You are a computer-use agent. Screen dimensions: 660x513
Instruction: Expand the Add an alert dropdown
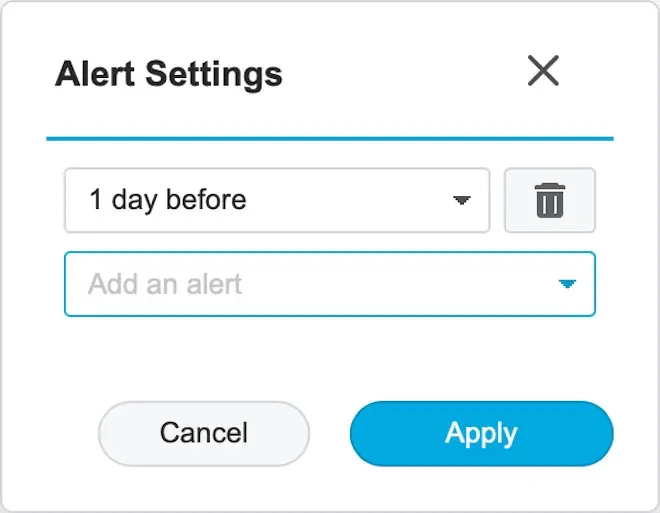pyautogui.click(x=330, y=284)
